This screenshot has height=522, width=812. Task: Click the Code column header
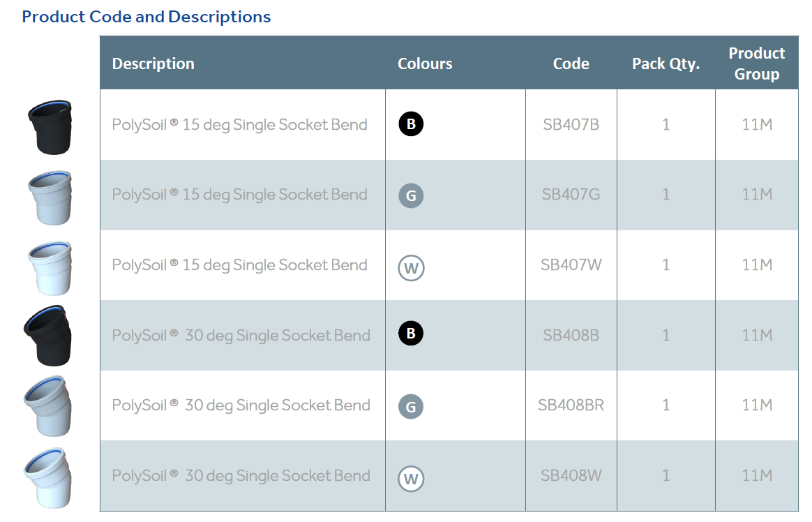571,64
